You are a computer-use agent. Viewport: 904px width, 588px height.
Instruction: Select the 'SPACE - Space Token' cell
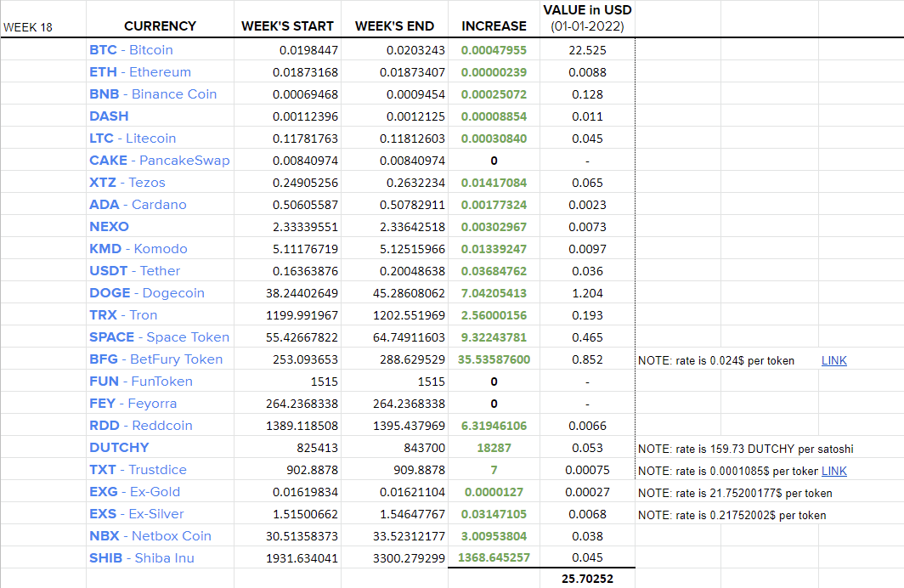(x=160, y=337)
